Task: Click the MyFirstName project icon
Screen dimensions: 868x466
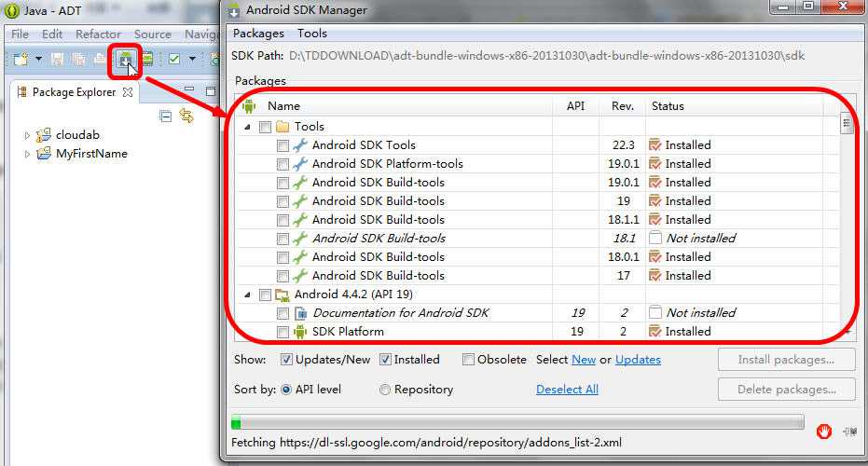Action: click(43, 153)
